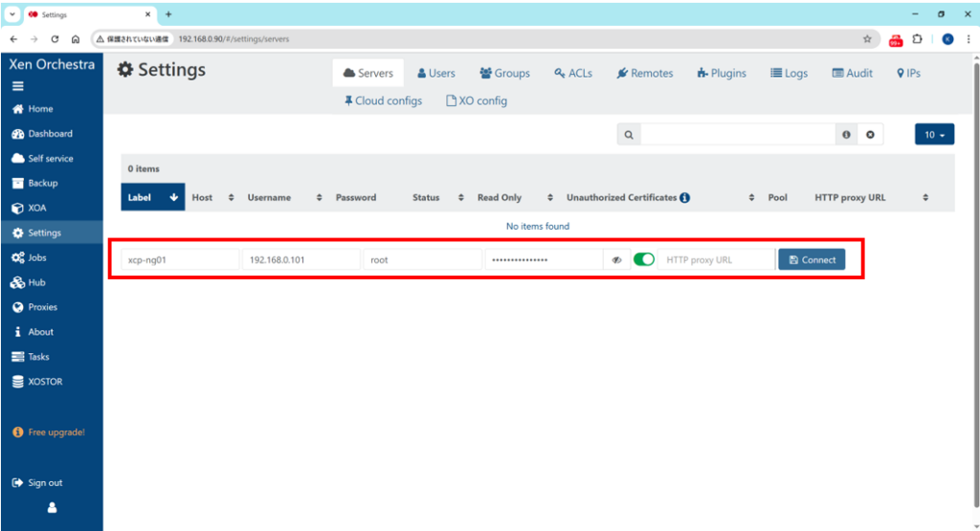The image size is (980, 531).
Task: Bookmark this page with the star icon
Action: pos(867,39)
